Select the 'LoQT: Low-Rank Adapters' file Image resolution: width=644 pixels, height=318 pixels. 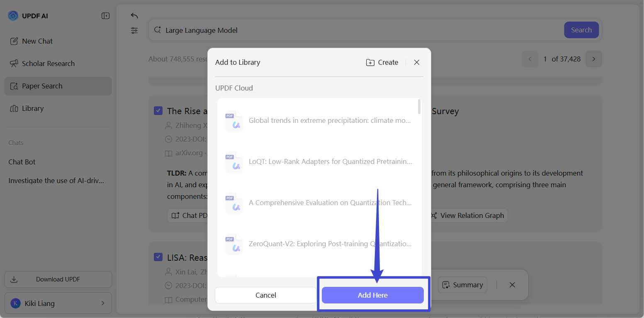318,161
